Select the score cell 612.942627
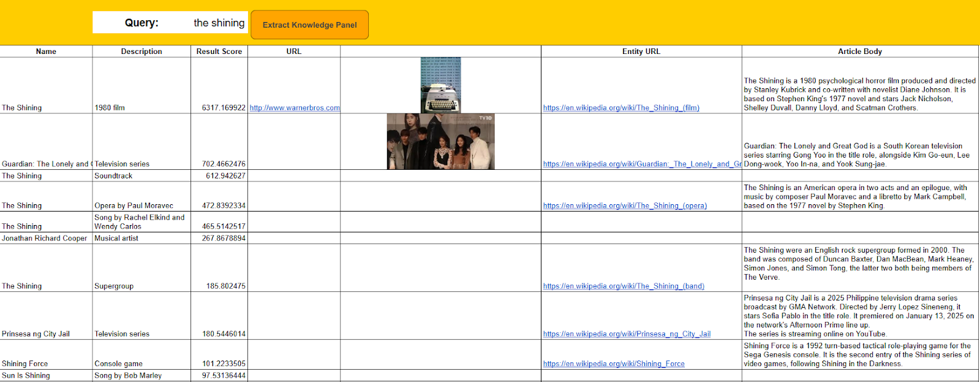This screenshot has height=382, width=980. point(219,176)
